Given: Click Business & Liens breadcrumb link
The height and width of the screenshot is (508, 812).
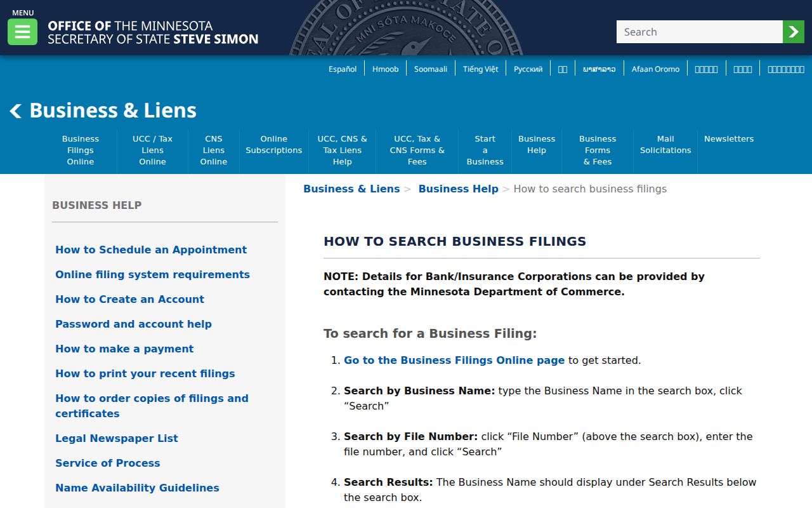Looking at the screenshot, I should pos(351,189).
